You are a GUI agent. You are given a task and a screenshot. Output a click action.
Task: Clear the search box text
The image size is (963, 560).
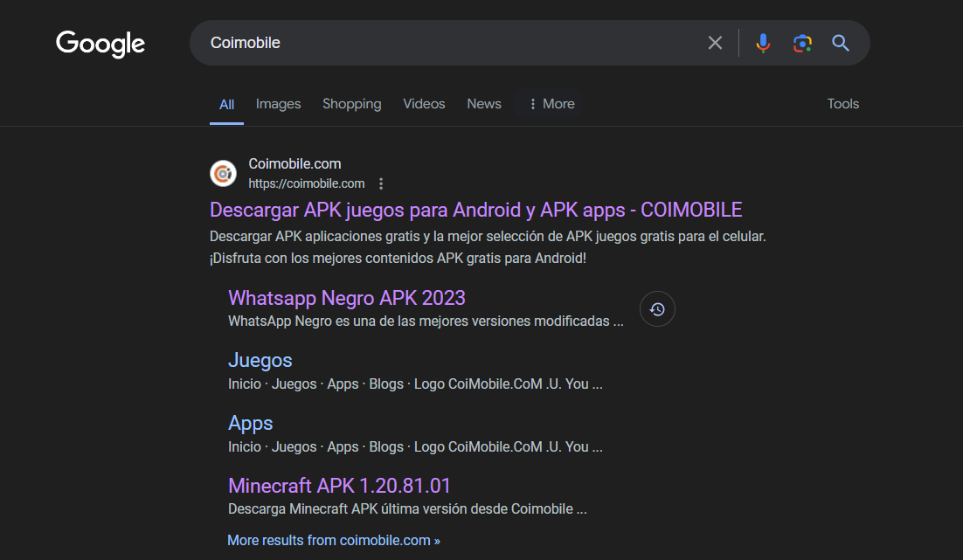[x=715, y=43]
